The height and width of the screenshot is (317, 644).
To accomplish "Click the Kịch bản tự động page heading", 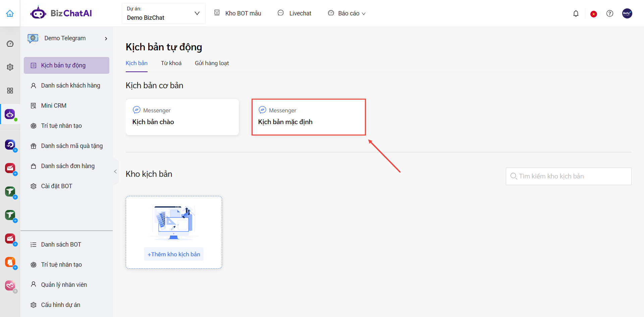I will (164, 47).
